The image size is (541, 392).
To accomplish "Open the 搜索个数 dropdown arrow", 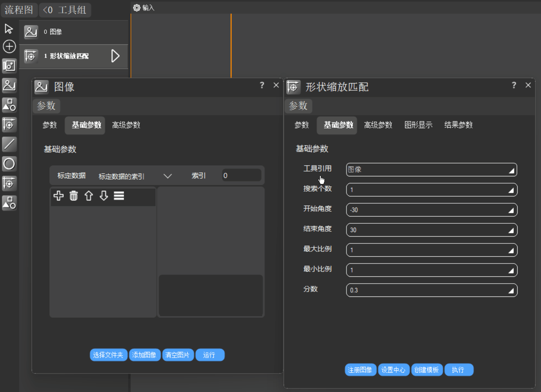I will [x=511, y=190].
